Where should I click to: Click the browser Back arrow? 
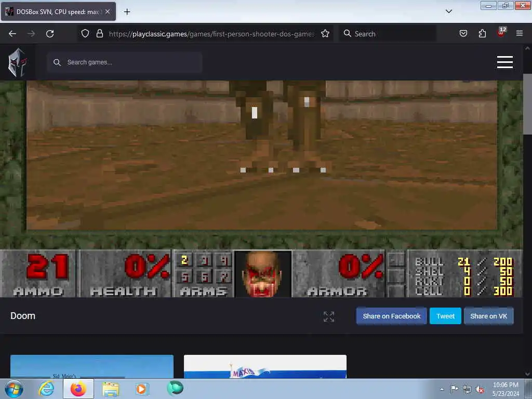pyautogui.click(x=12, y=34)
